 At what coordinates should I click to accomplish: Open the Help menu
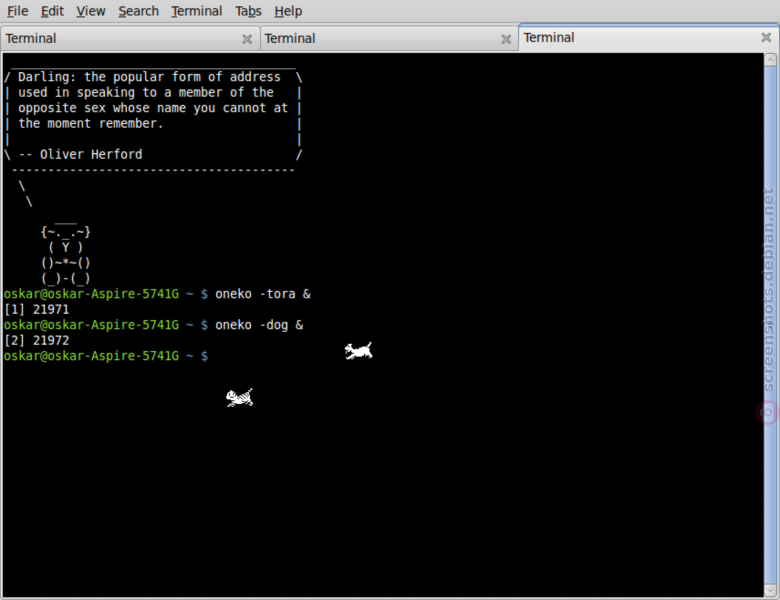pos(288,11)
